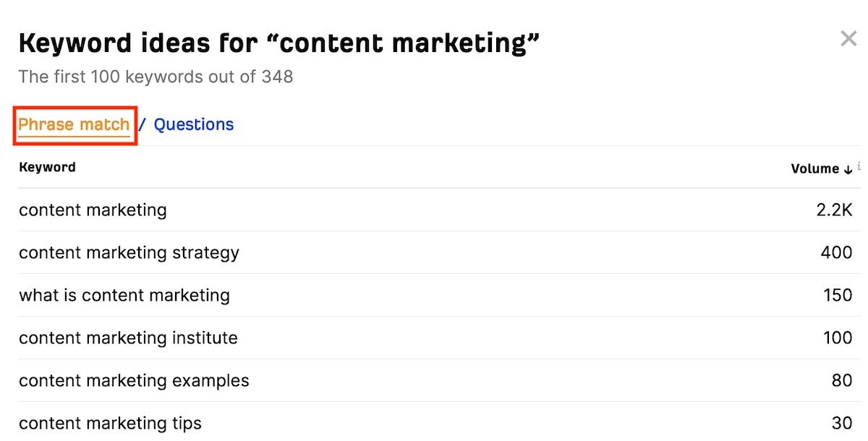
Task: Click the "content marketing institute" keyword
Action: pos(128,338)
